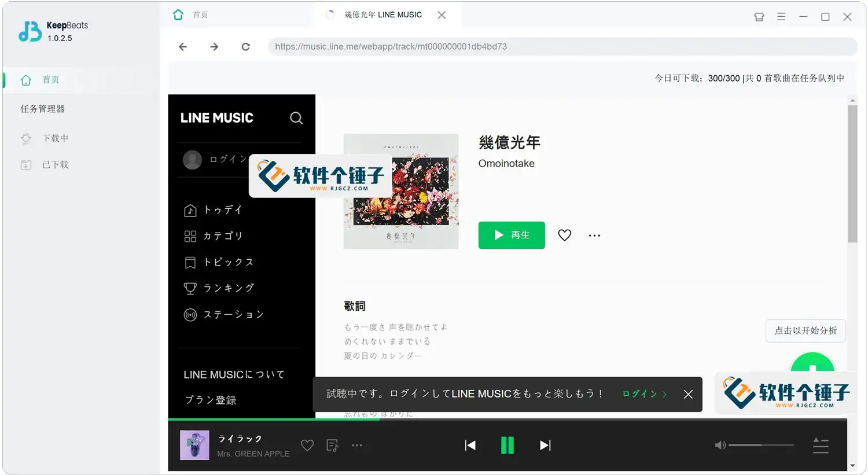Open the LINE MUSIC search magnifier
The image size is (868, 475).
[x=296, y=118]
